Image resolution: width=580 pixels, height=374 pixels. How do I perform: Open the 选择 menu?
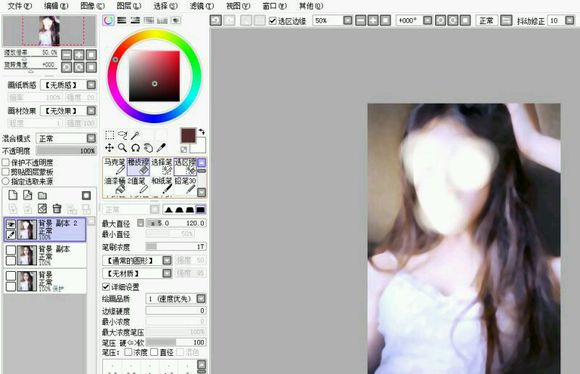tap(165, 6)
